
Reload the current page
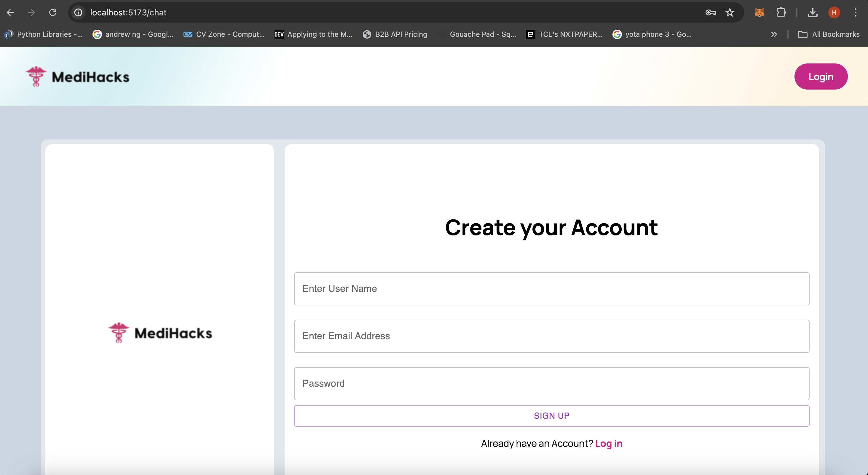tap(52, 12)
